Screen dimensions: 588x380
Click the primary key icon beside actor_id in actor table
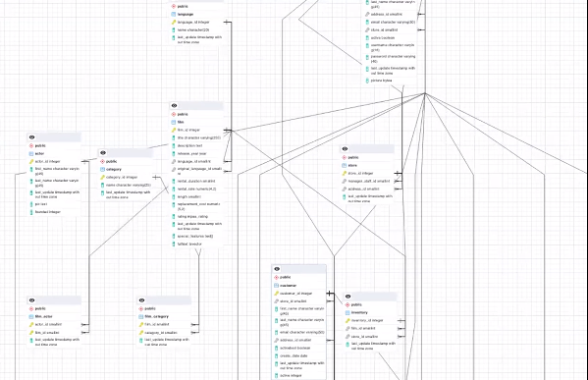tap(31, 161)
